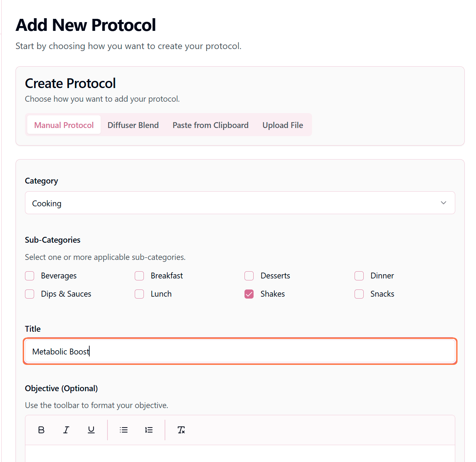The height and width of the screenshot is (462, 476).
Task: Enable underline in the Objective toolbar
Action: pos(91,430)
